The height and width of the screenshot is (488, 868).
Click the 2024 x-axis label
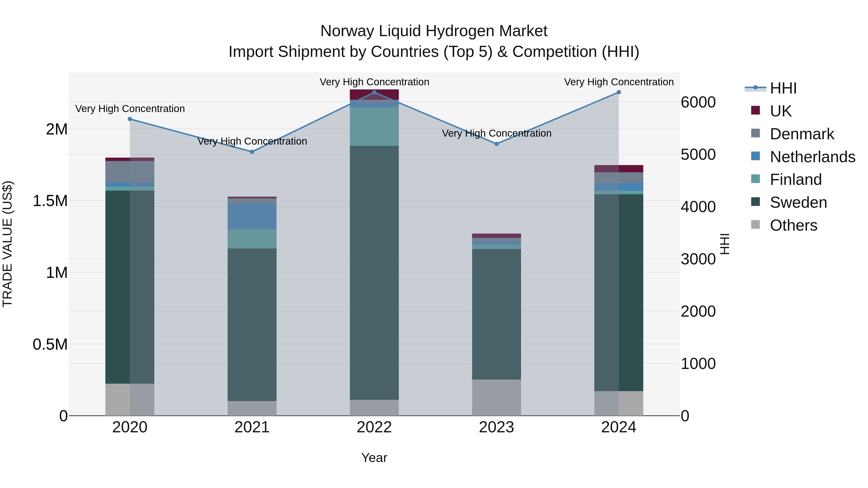coord(619,427)
